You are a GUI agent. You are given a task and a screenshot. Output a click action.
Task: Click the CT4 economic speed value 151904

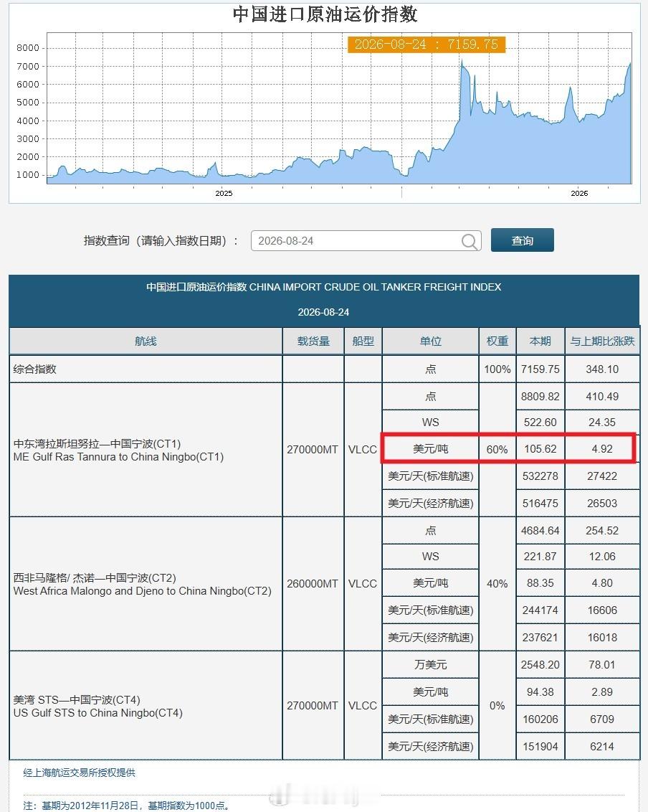coord(540,747)
